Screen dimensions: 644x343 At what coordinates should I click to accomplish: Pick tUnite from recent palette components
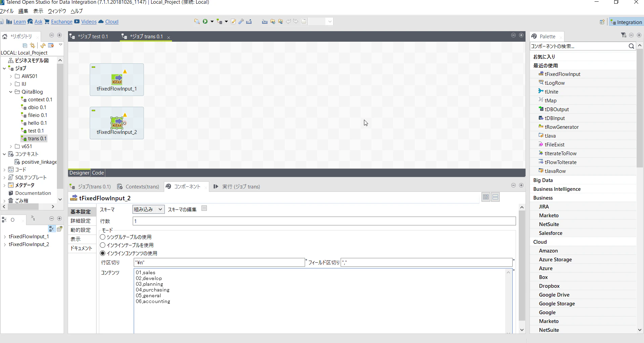pos(551,92)
